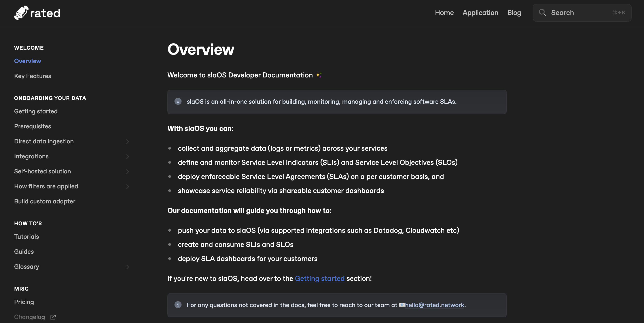644x323 pixels.
Task: Click the info icon in the slaOS callout
Action: pyautogui.click(x=178, y=101)
